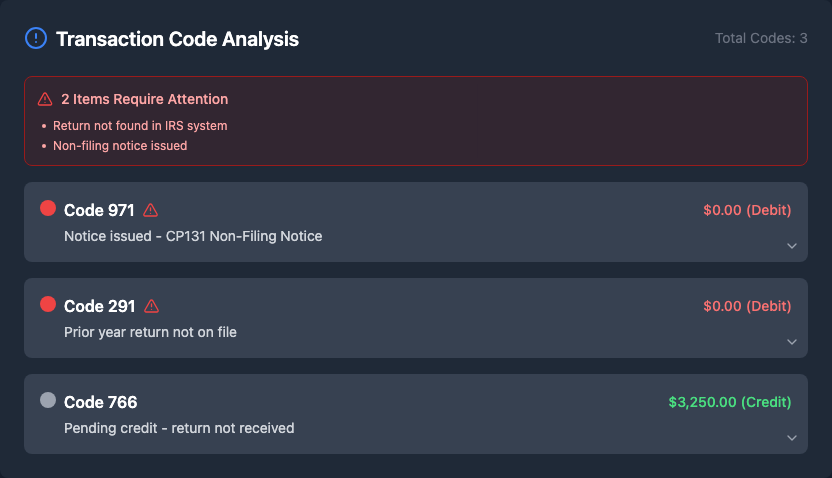Select the Code 766 heading
Screen dimensions: 832x478
[100, 402]
